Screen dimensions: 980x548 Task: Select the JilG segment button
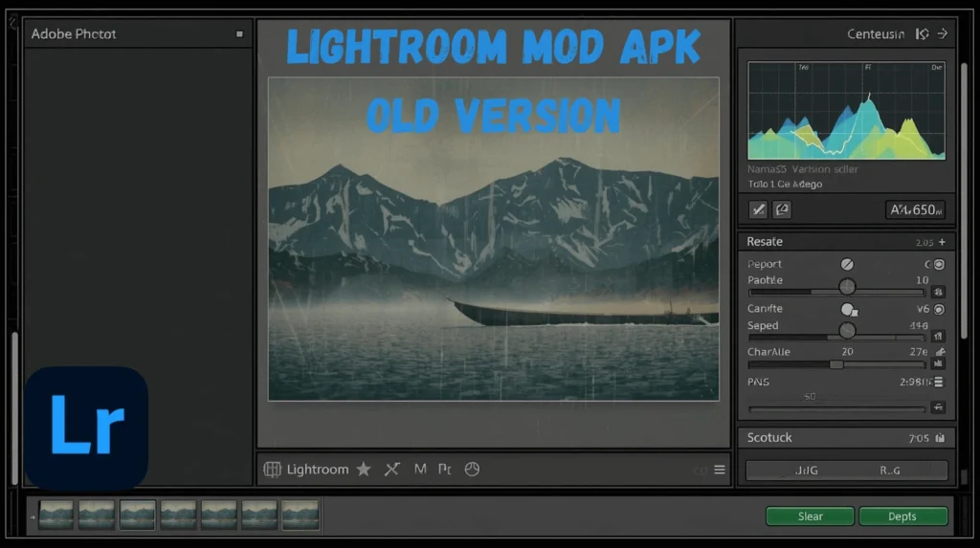point(806,471)
